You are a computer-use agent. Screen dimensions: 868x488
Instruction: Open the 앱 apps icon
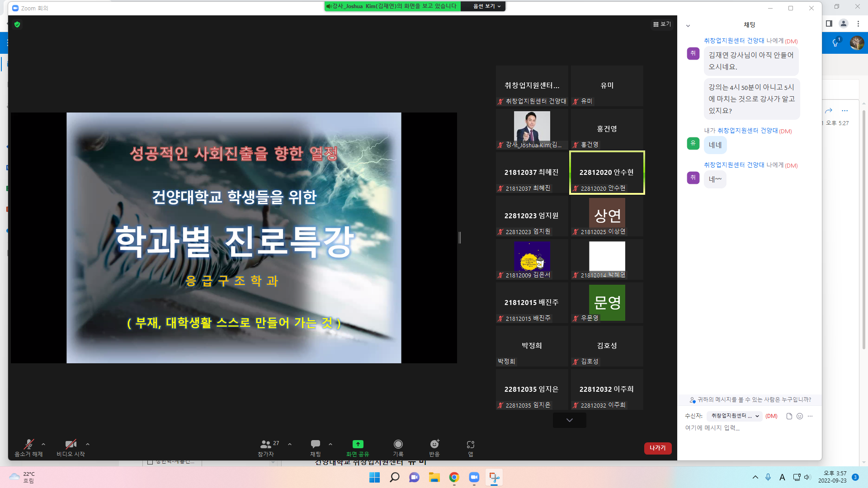click(x=470, y=445)
